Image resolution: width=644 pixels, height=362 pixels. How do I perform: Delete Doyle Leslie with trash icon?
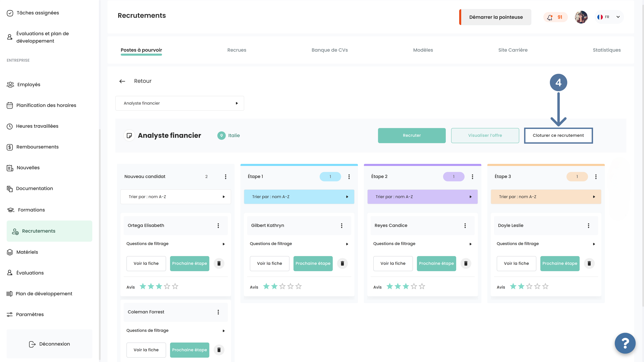[589, 263]
